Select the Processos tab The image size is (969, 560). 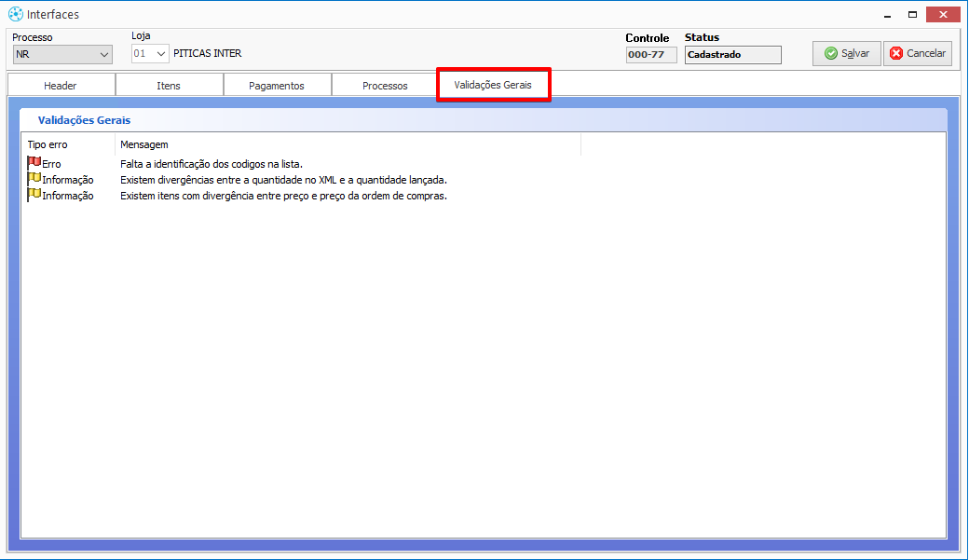(385, 86)
